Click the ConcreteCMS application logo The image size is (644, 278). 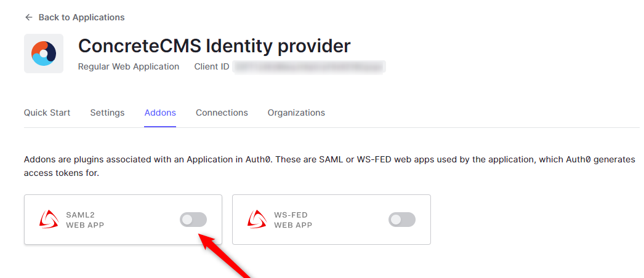pos(44,54)
